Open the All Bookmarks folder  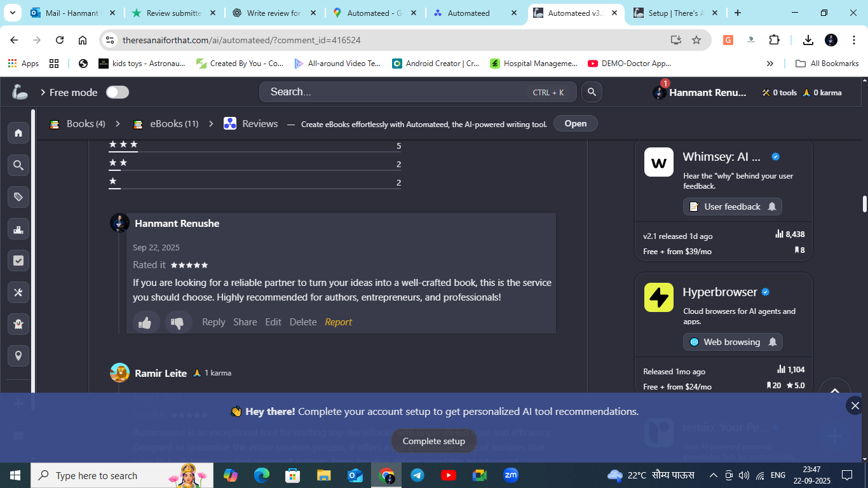[x=827, y=64]
